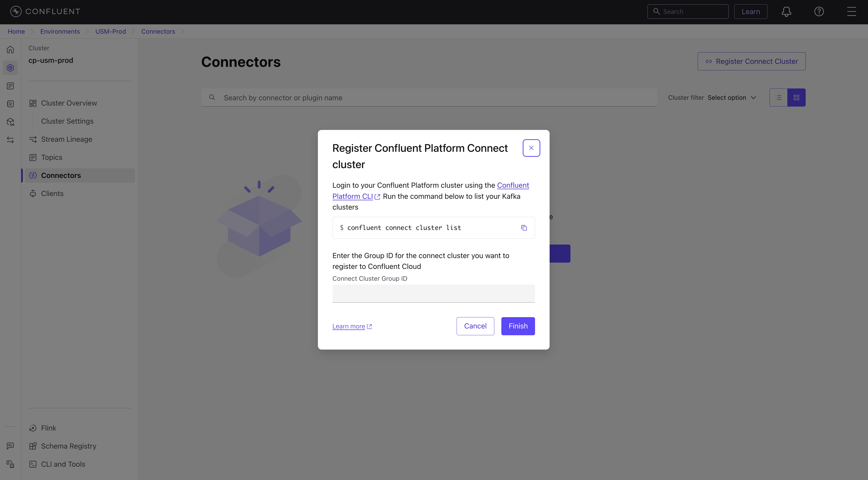Open the feedback chat icon in left rail
868x480 pixels.
pos(11,446)
